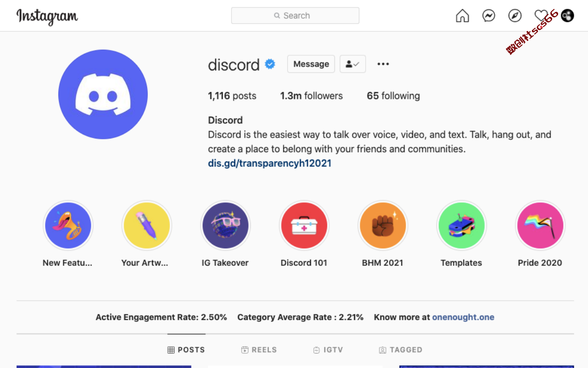The height and width of the screenshot is (368, 588).
Task: Click the discord username heading
Action: pos(234,64)
